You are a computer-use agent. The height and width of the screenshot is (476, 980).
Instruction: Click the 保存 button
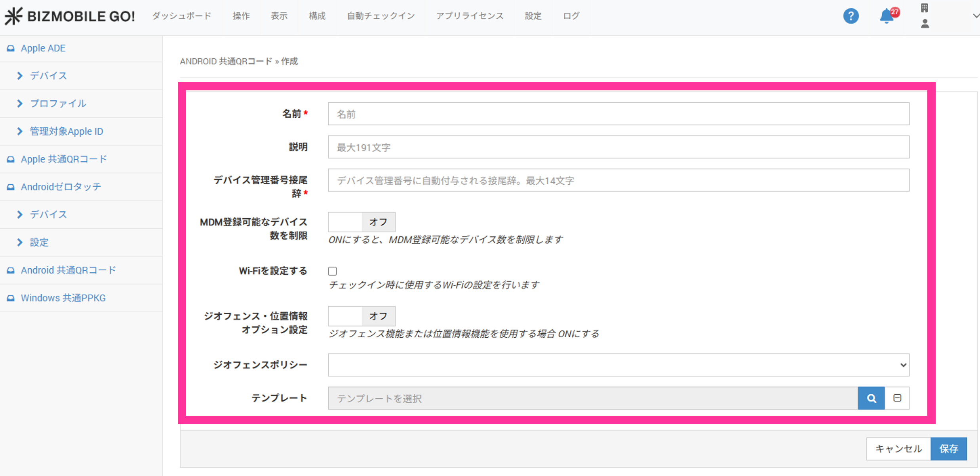[x=948, y=449]
